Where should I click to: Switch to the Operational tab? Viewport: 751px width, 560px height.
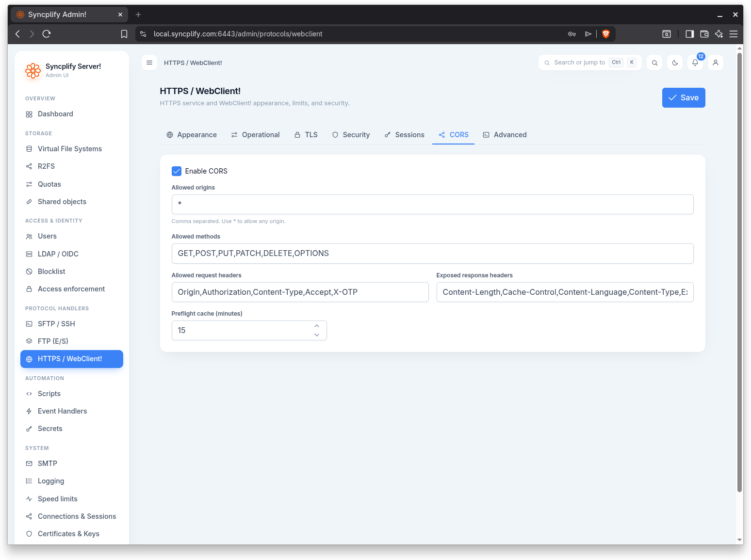[x=256, y=135]
